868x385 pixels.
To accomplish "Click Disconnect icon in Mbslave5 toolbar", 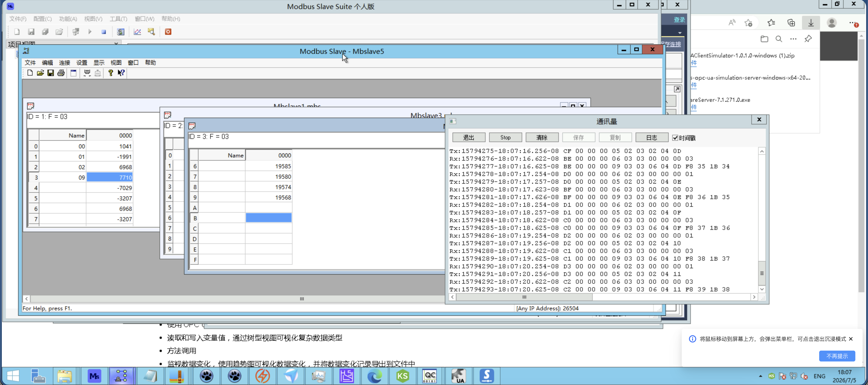I will [x=98, y=73].
